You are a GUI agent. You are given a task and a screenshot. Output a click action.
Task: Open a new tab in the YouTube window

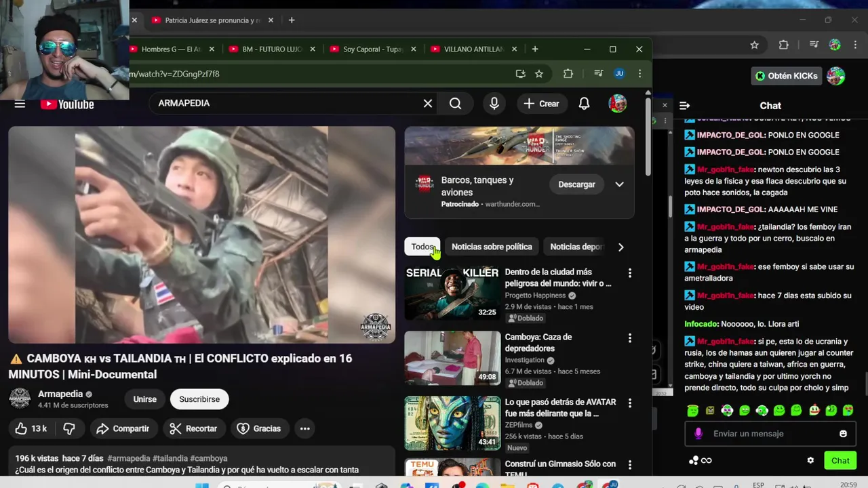point(535,49)
